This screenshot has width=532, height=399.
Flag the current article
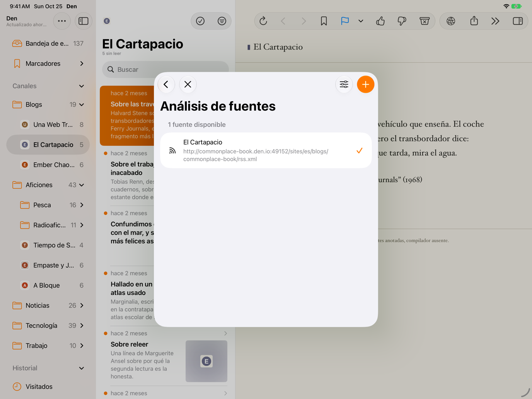[345, 21]
